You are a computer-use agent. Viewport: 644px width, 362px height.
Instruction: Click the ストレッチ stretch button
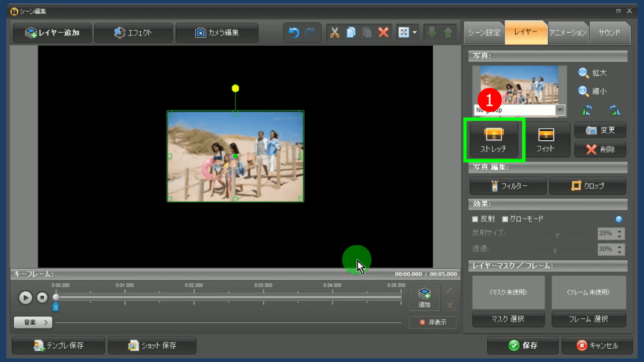tap(493, 140)
